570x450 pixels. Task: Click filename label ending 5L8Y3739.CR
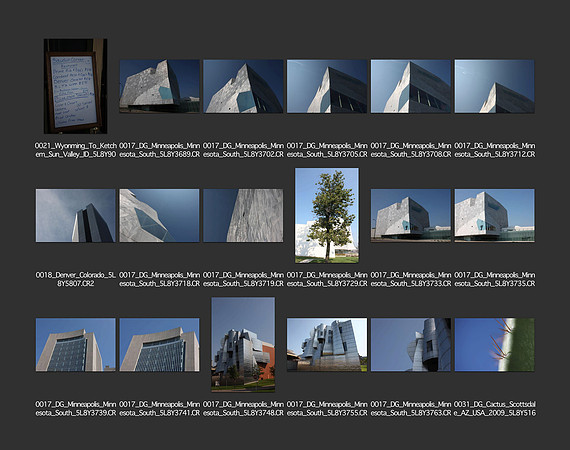pyautogui.click(x=76, y=408)
